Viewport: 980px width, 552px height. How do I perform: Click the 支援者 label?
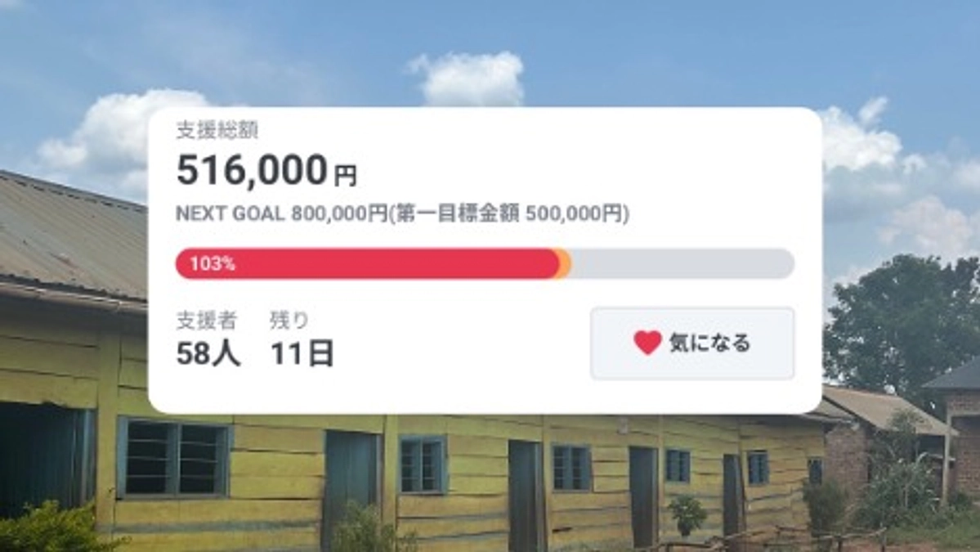click(207, 321)
